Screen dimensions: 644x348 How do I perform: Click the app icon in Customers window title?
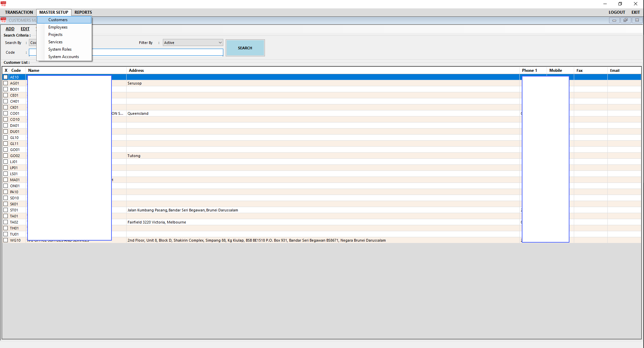(x=3, y=20)
